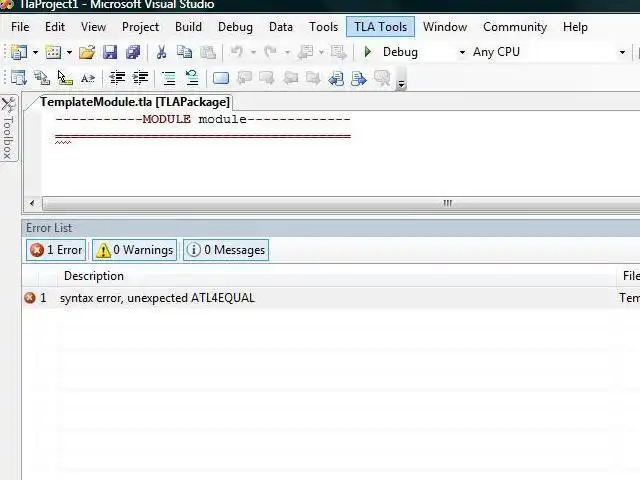
Task: Open the Redo history dropdown arrow
Action: pos(287,52)
